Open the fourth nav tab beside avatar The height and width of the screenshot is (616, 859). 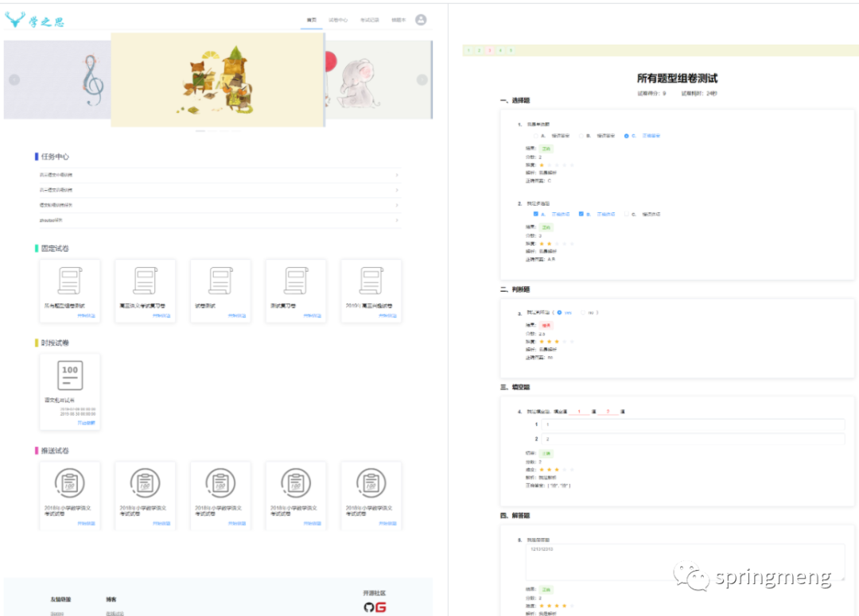click(398, 20)
